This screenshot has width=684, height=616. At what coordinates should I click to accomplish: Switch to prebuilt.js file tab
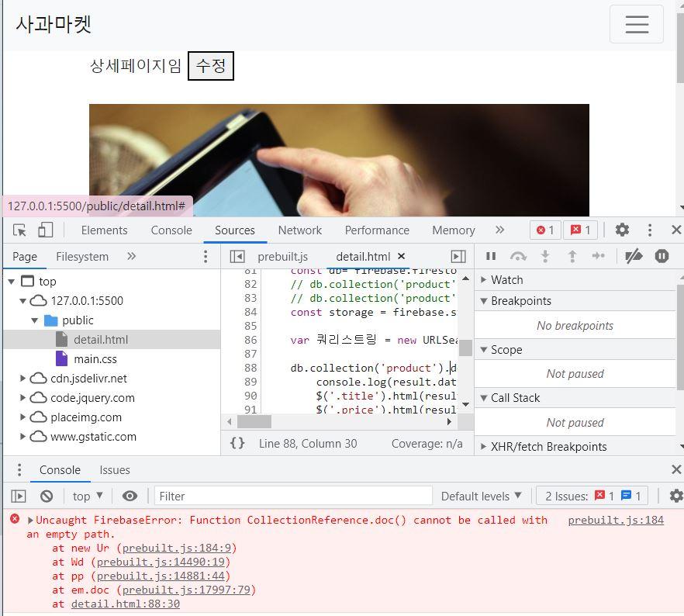tap(282, 257)
